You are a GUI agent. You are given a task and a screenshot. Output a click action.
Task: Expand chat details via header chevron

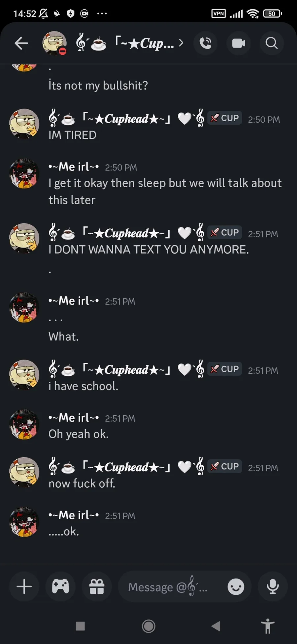(x=181, y=43)
